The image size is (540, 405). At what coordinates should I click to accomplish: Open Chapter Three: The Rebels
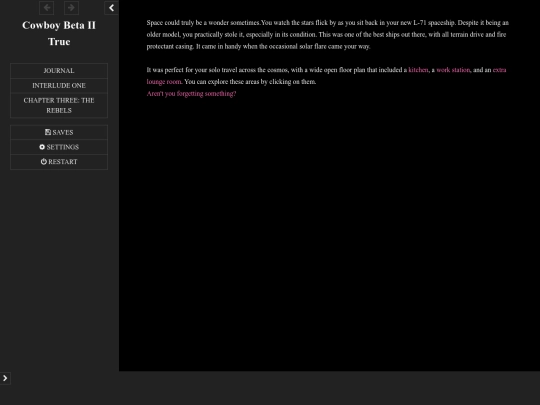click(59, 105)
